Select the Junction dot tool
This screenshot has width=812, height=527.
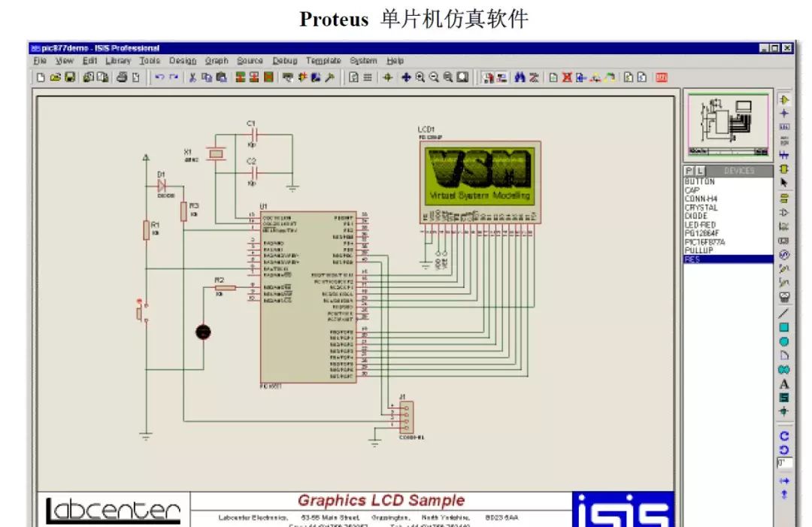[784, 114]
